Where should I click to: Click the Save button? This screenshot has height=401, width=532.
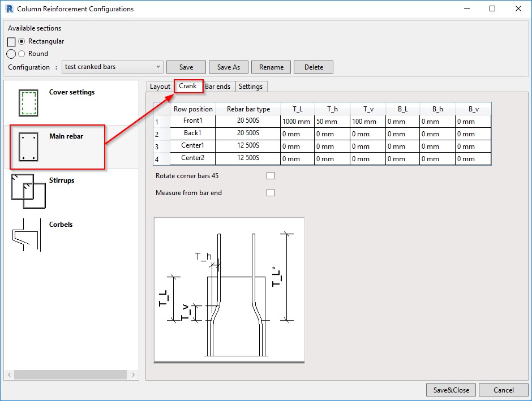tap(186, 67)
